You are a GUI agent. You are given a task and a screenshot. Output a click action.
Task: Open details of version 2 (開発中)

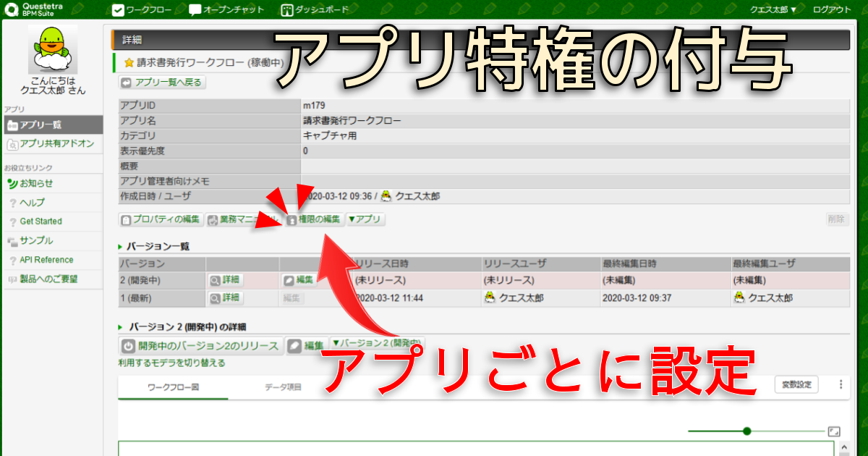click(x=226, y=279)
